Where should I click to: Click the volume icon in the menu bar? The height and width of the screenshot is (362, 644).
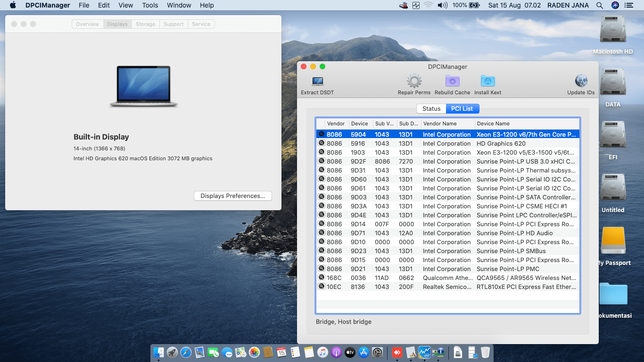[x=442, y=5]
